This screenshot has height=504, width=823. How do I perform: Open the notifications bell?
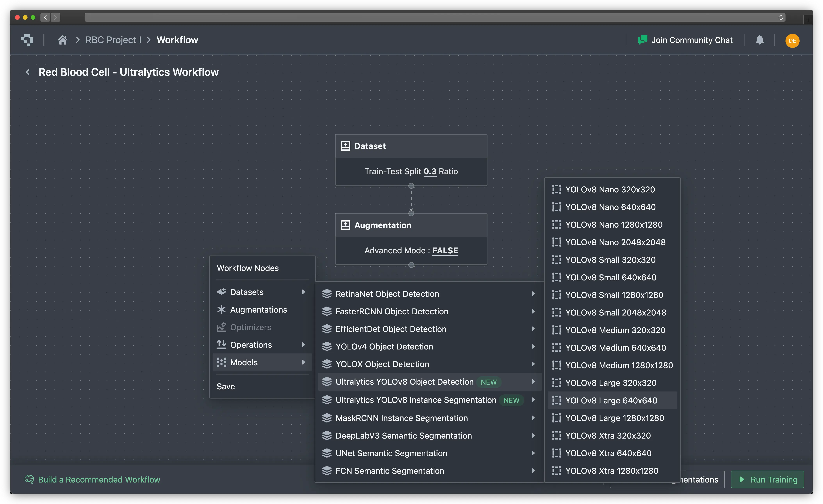point(760,40)
